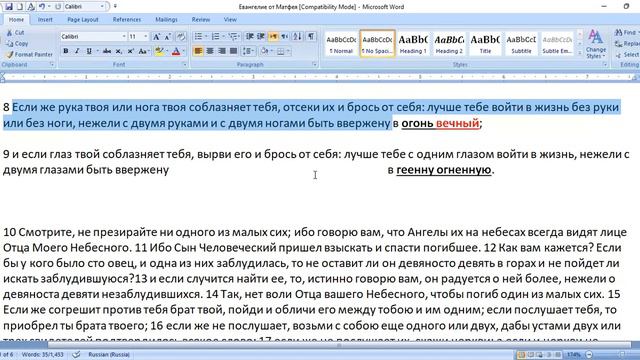Shrink font size with the small A icon

(x=168, y=37)
